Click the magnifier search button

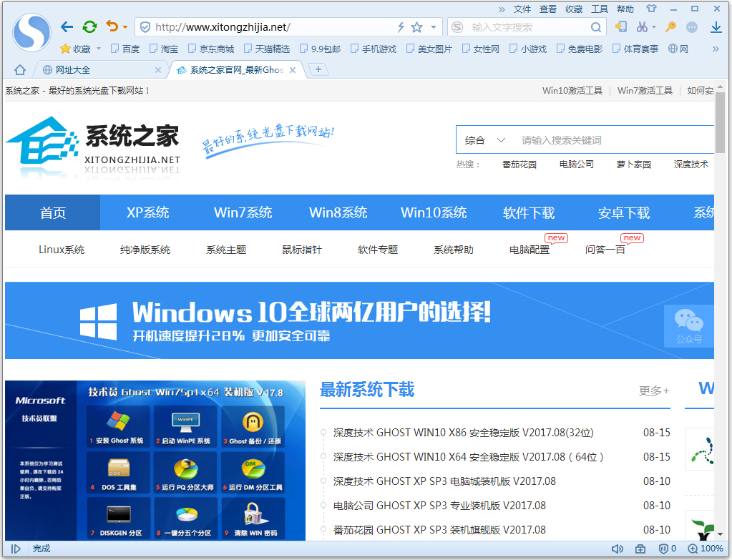pos(595,27)
